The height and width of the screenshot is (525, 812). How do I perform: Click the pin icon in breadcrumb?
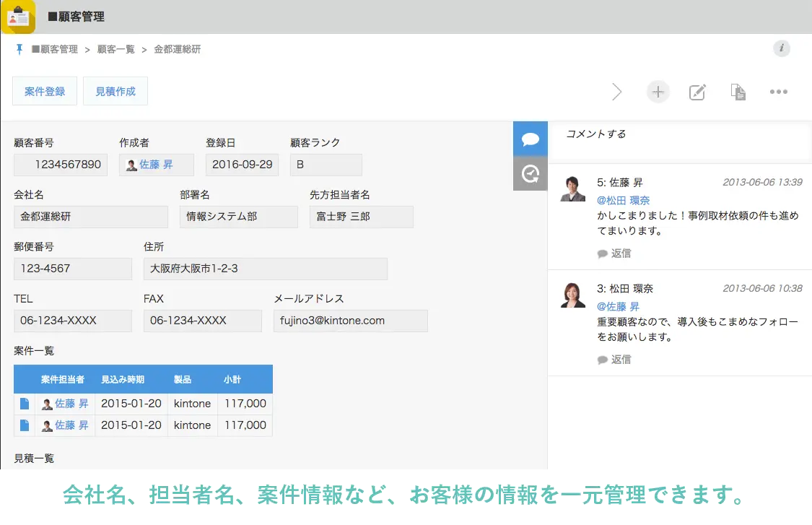[x=19, y=49]
